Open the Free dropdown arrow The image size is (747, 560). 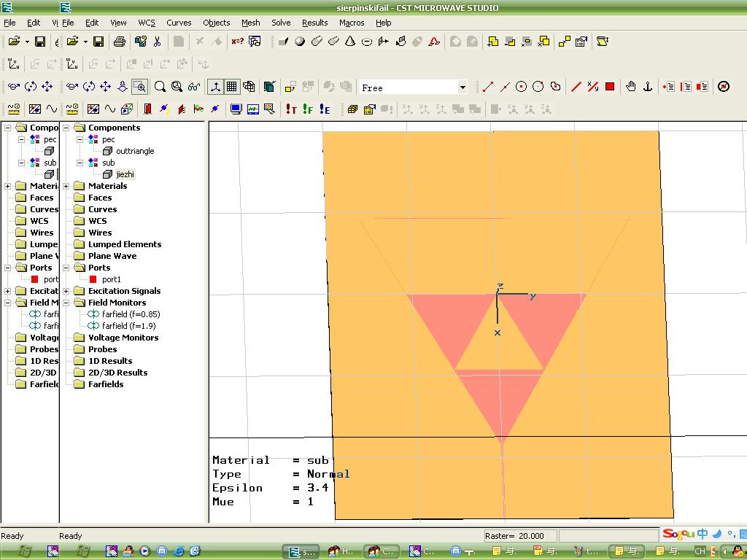462,87
